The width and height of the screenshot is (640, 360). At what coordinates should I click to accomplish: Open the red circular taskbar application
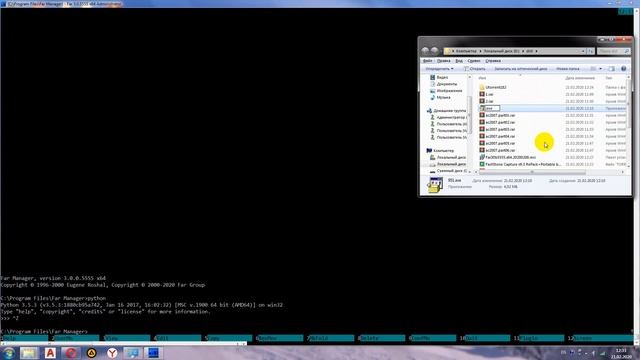coord(71,353)
